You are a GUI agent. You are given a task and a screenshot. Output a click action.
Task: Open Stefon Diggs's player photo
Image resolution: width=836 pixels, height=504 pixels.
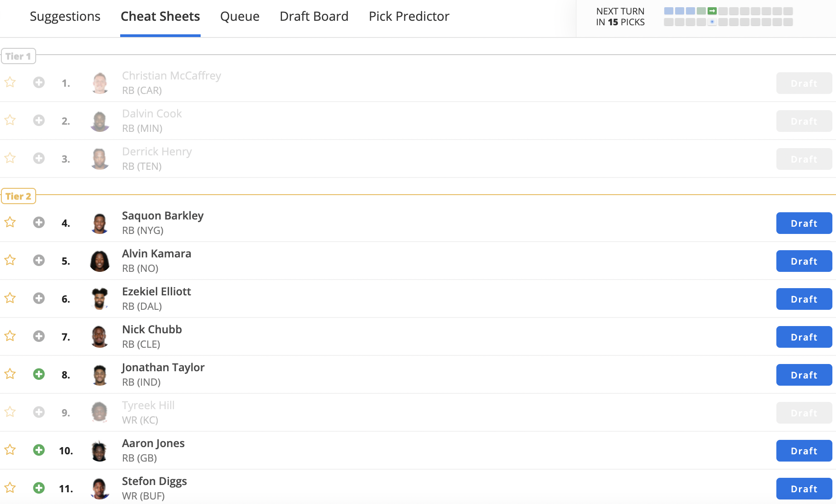tap(99, 489)
